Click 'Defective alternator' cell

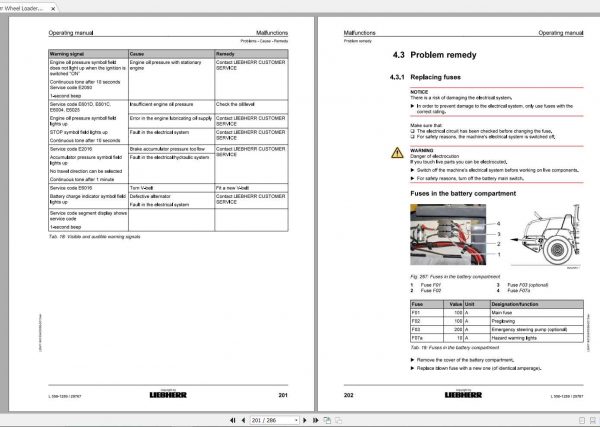coord(150,196)
